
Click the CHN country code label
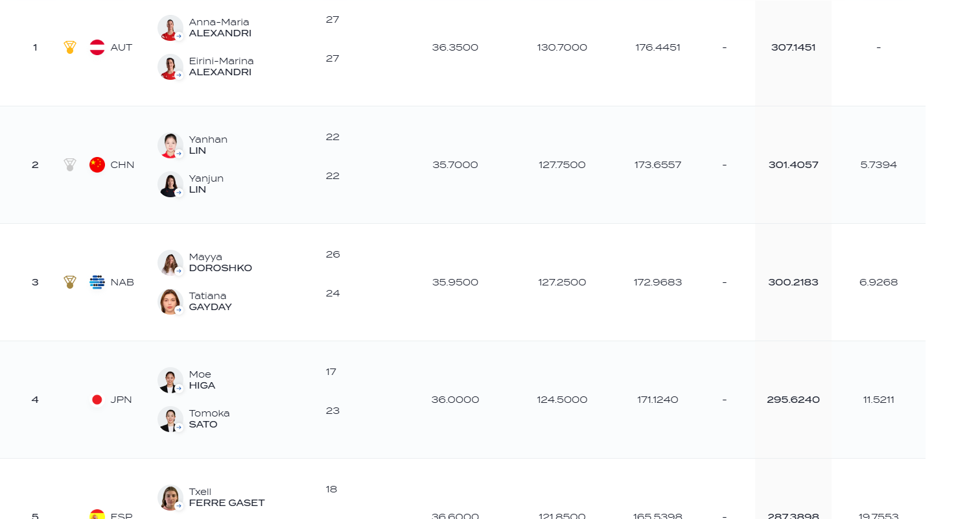(122, 165)
